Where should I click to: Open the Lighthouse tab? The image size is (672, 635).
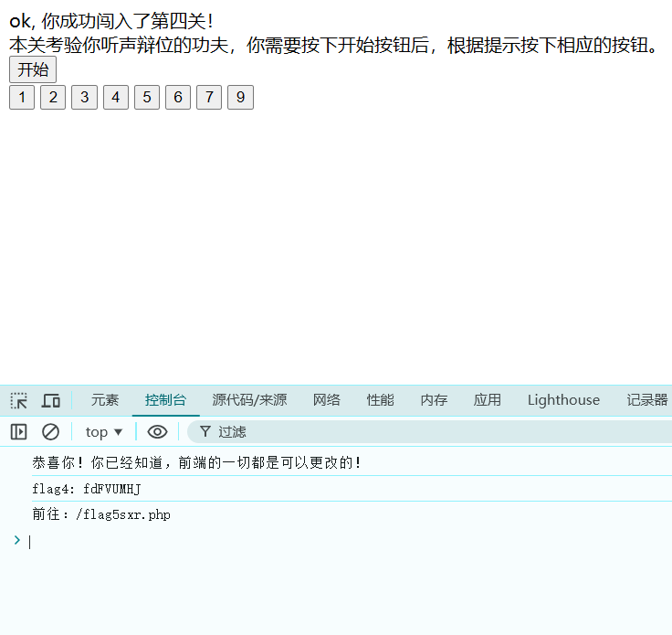(563, 400)
